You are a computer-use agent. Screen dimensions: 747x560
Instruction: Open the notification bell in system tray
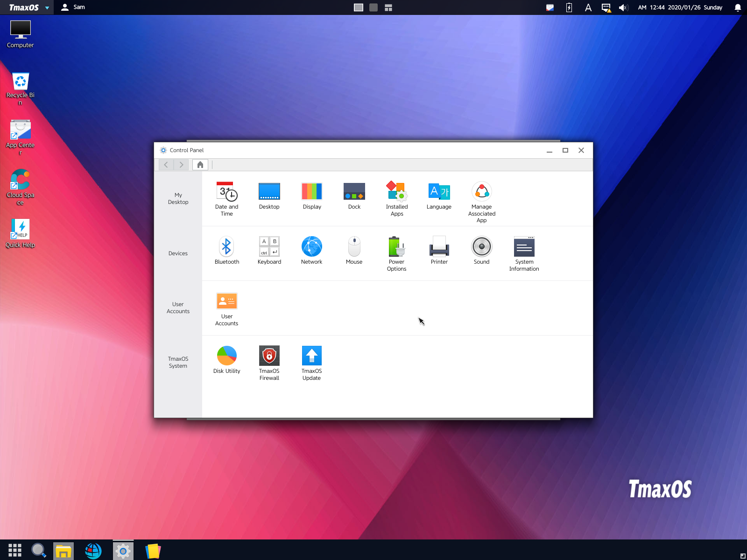tap(737, 7)
